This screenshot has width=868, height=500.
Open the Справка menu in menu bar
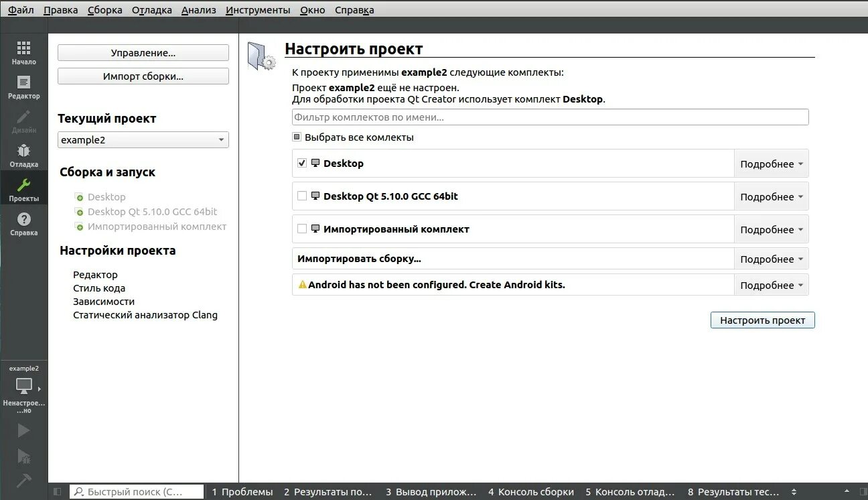(x=354, y=10)
